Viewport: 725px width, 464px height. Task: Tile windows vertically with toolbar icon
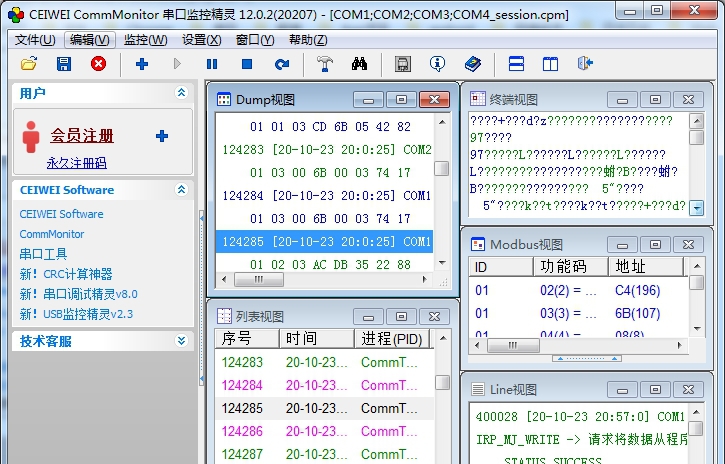[550, 64]
